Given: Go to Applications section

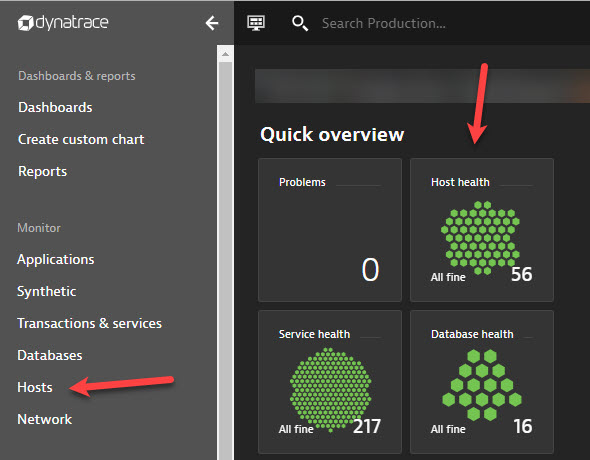Looking at the screenshot, I should [56, 260].
